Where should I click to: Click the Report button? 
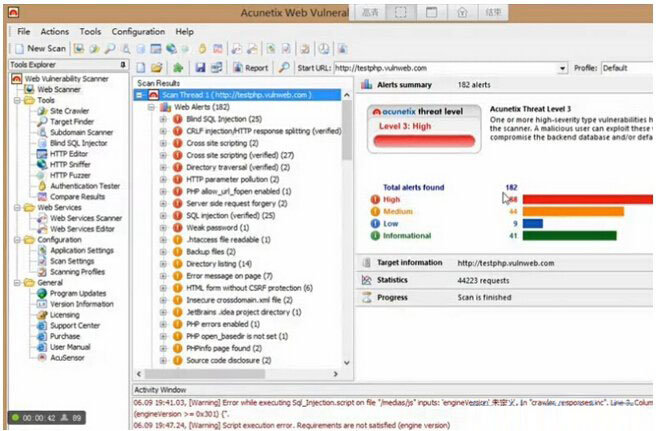coord(251,68)
